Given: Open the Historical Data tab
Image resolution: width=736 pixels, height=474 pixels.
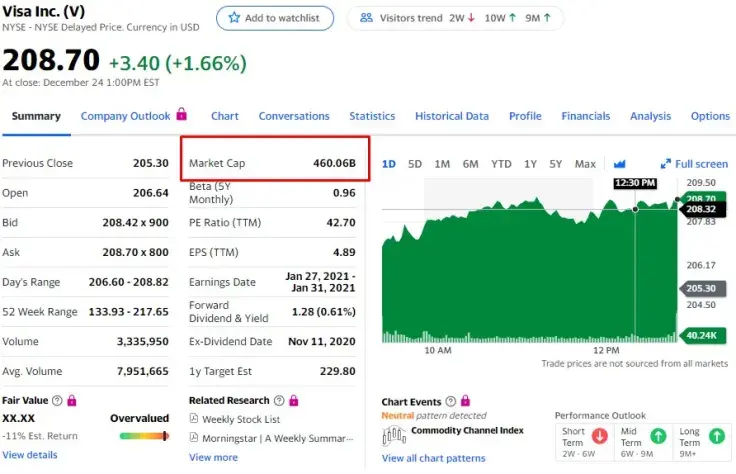Looking at the screenshot, I should (x=452, y=116).
